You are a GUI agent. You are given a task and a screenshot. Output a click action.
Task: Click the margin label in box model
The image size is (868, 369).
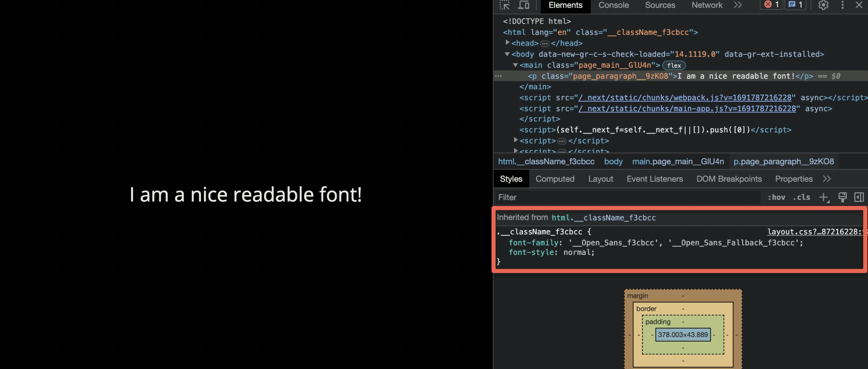pyautogui.click(x=637, y=296)
